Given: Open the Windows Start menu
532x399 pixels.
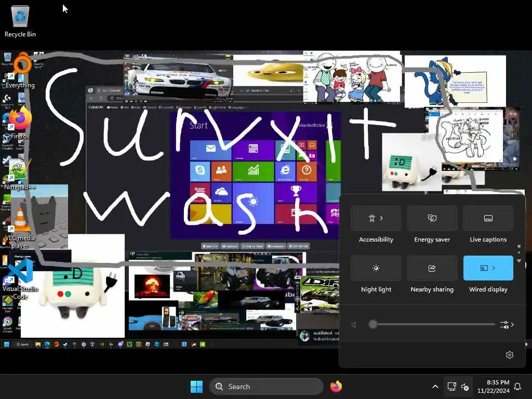Looking at the screenshot, I should 196,387.
